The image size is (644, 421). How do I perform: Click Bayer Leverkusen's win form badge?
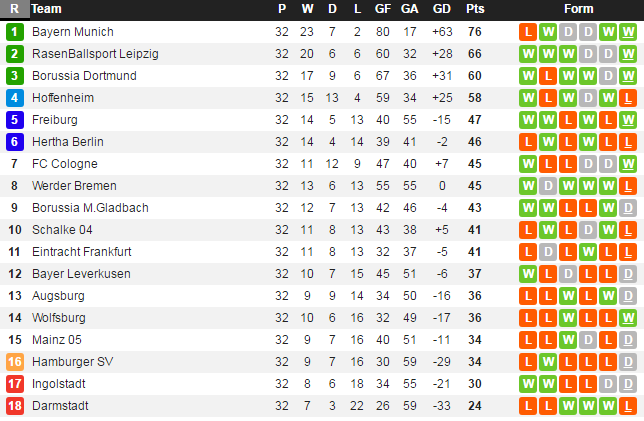(528, 274)
